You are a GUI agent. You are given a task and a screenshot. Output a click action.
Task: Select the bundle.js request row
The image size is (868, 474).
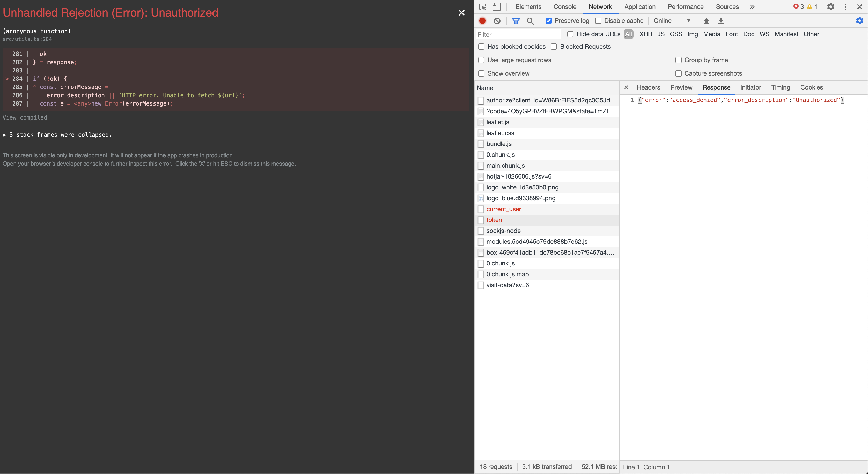pos(547,144)
